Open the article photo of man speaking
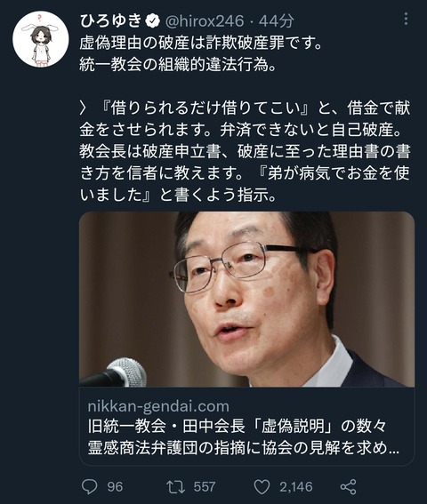The width and height of the screenshot is (427, 504). (x=246, y=300)
